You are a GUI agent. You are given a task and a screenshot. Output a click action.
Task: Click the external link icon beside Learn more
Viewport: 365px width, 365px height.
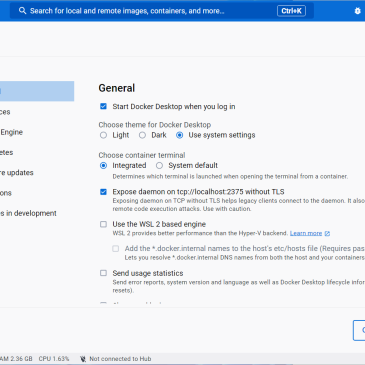(x=327, y=233)
